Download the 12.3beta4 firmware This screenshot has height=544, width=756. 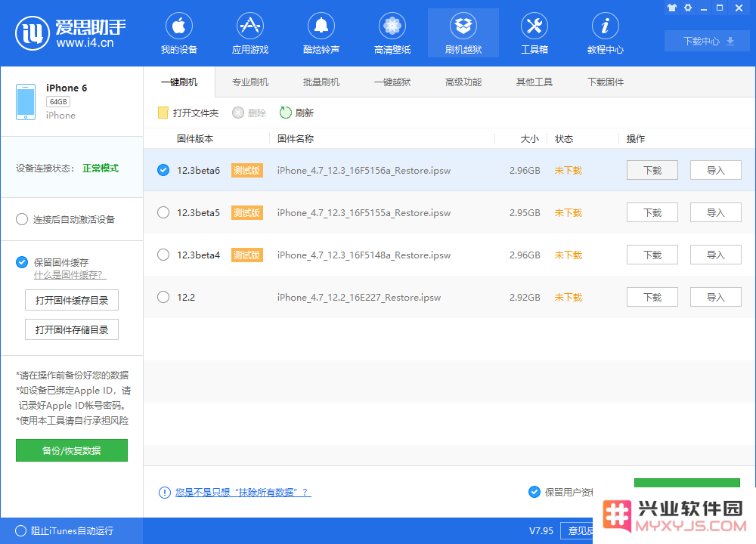652,255
